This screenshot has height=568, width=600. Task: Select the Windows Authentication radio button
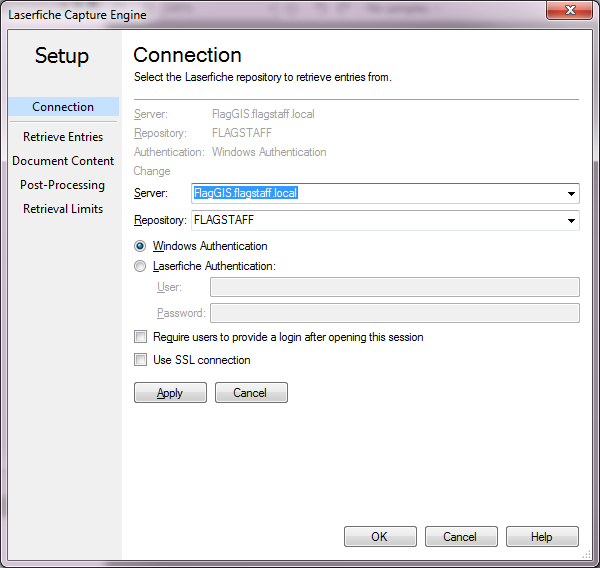[x=140, y=246]
